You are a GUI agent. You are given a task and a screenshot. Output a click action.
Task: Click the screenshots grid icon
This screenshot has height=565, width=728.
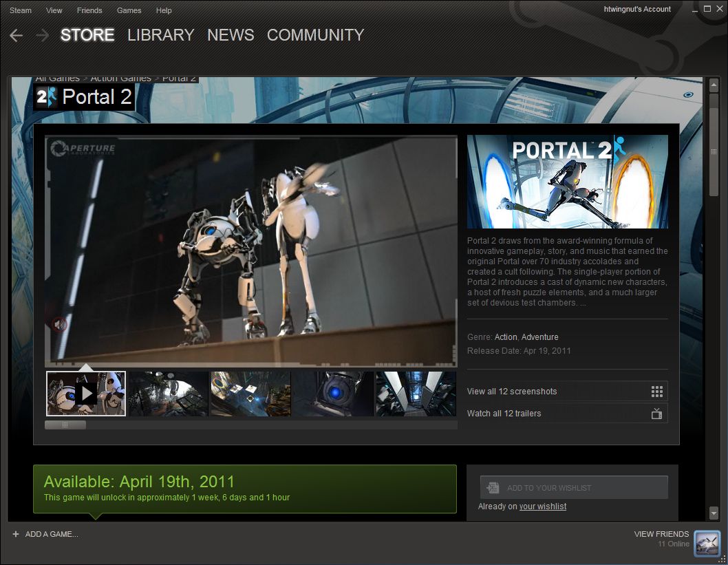coord(656,392)
